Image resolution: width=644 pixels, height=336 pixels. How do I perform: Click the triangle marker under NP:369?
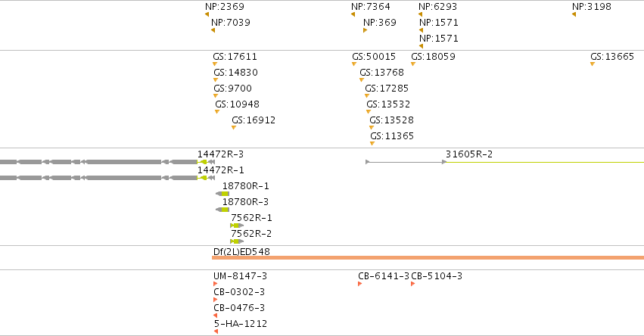(365, 30)
